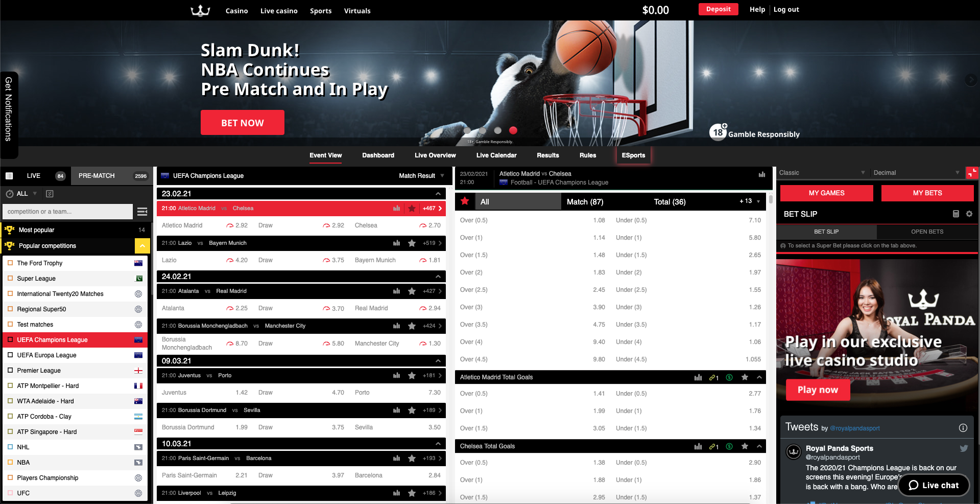Click the hamburger filter icon beside search
The image size is (980, 504).
142,212
